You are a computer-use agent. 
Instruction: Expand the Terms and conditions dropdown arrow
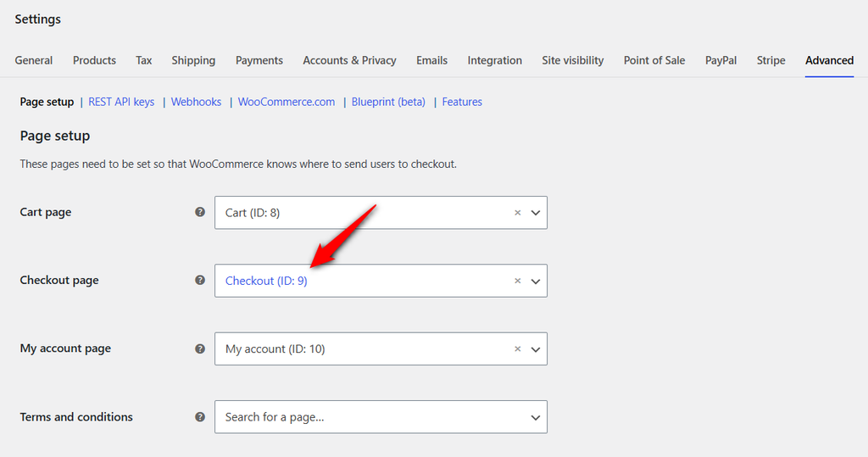tap(536, 418)
